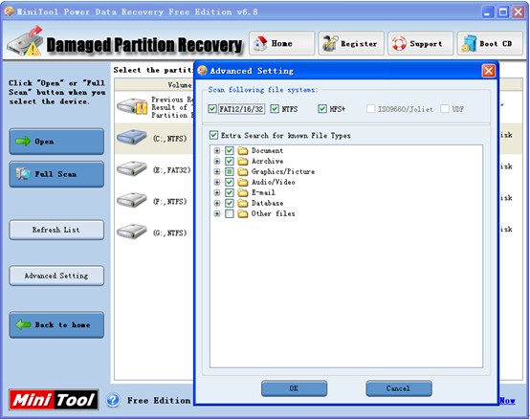Click Cancel in Advanced Setting dialog
The width and height of the screenshot is (530, 420).
[399, 388]
